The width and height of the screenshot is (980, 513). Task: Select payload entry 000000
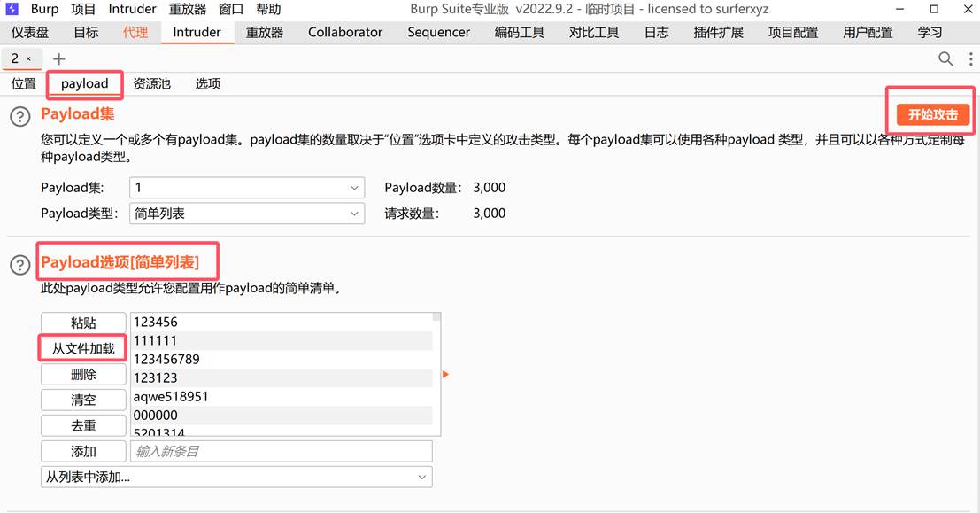pyautogui.click(x=282, y=416)
